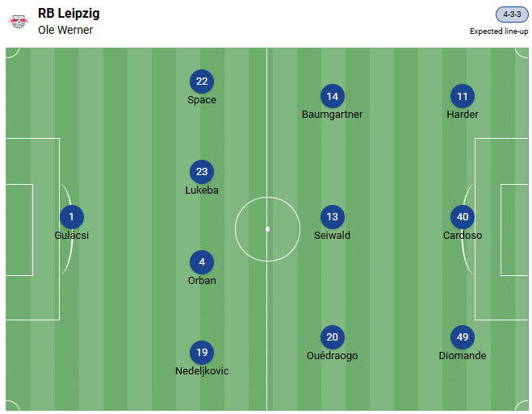Select goalkeeper Gulácsi's number 1 badge

coord(72,216)
